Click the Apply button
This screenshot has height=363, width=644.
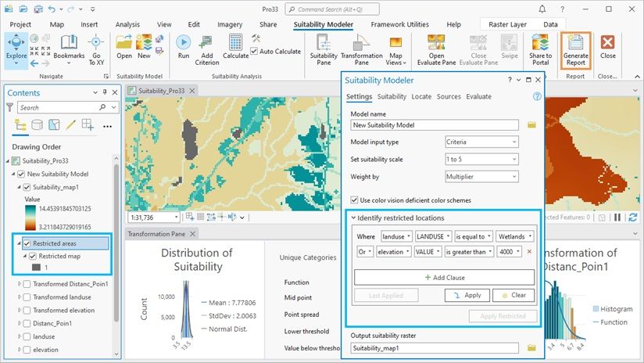[x=467, y=295]
